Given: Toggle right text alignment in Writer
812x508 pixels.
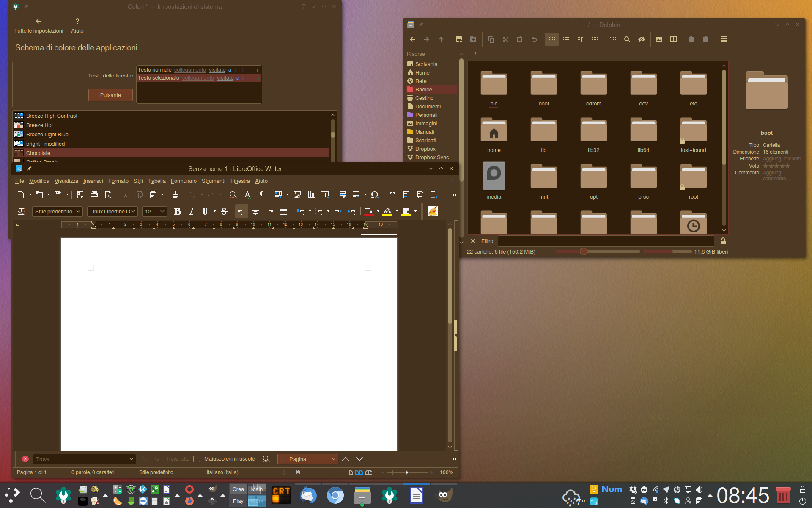Looking at the screenshot, I should pos(269,211).
